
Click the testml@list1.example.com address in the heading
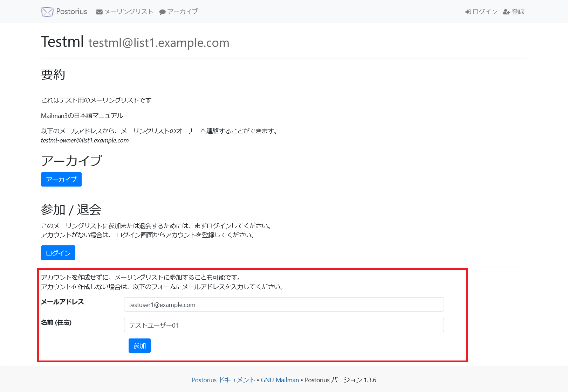(x=159, y=43)
